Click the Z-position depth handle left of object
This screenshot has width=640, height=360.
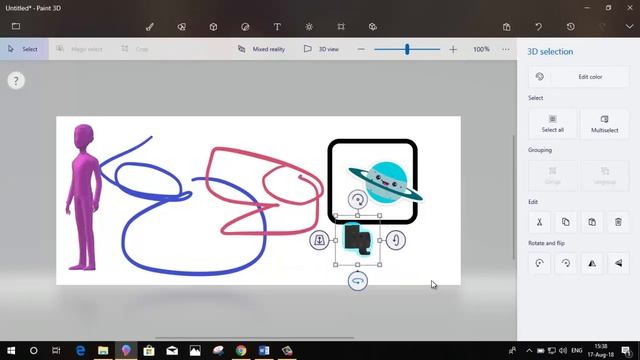tap(320, 240)
